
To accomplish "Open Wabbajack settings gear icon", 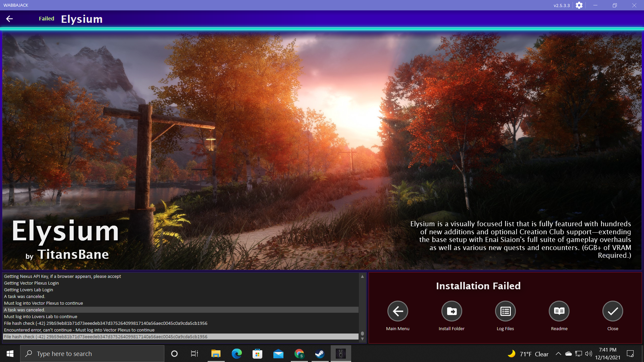I will click(579, 5).
